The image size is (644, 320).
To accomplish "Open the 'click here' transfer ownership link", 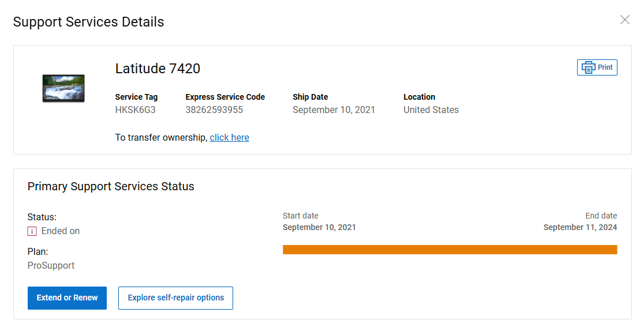I will tap(229, 137).
